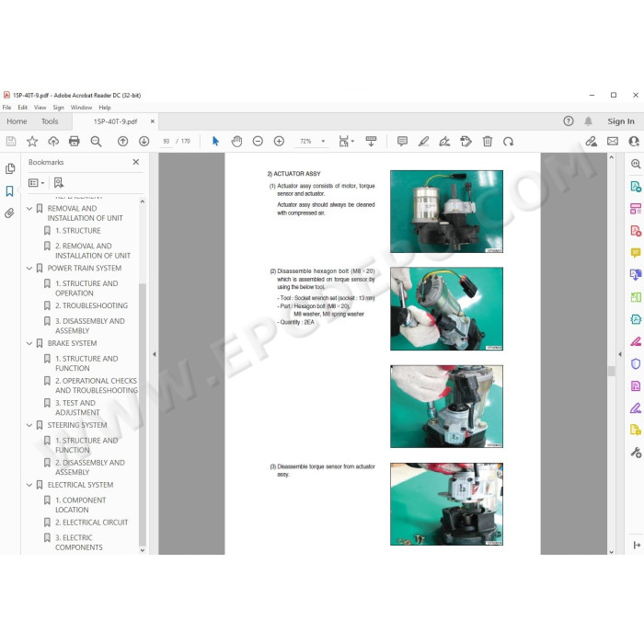Collapse ELECTRICAL SYSTEM bookmark

(x=29, y=485)
